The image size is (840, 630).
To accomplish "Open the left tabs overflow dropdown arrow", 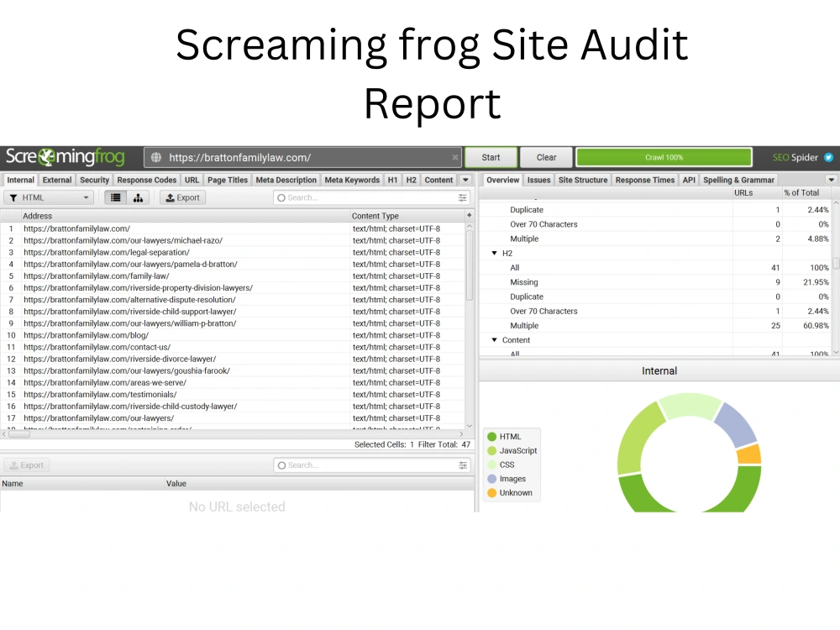I will pos(465,180).
